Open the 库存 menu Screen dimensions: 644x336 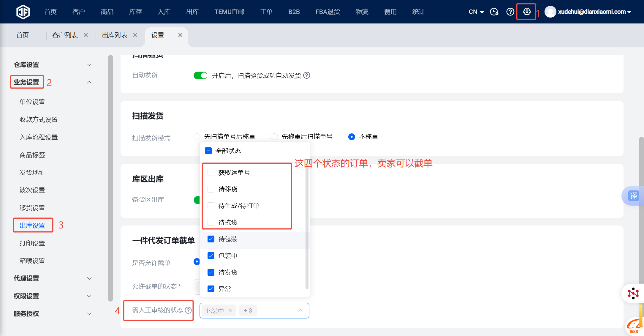[x=136, y=12]
